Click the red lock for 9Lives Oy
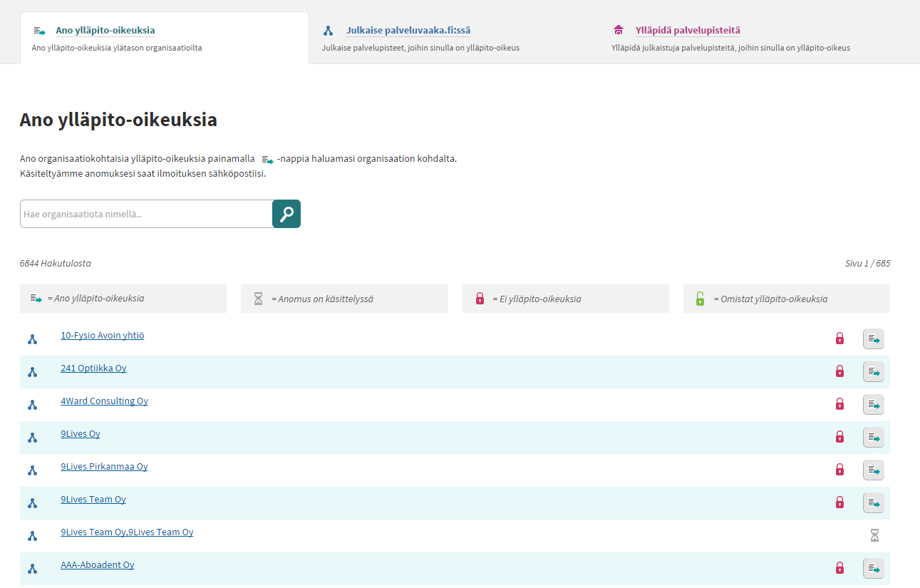920x588 pixels. (x=839, y=437)
